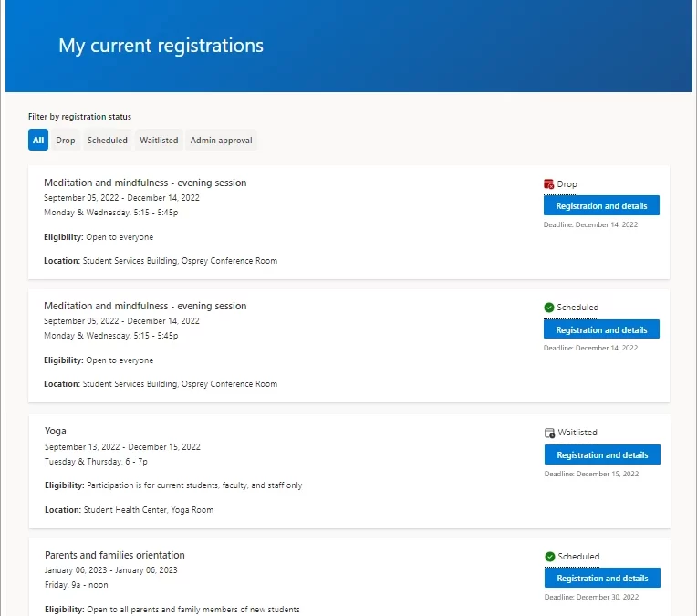
Task: Show only Waitlisted registrations
Action: click(159, 141)
